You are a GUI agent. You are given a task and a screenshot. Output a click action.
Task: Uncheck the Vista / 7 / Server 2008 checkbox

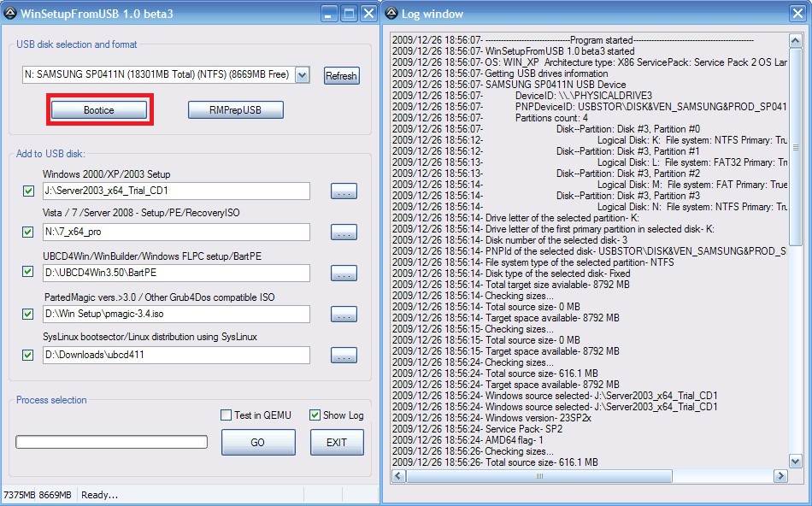[29, 232]
